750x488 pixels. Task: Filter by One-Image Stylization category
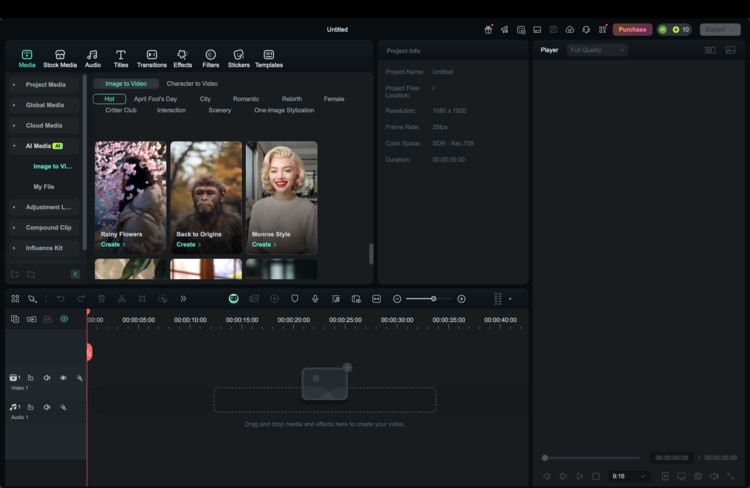click(x=284, y=110)
